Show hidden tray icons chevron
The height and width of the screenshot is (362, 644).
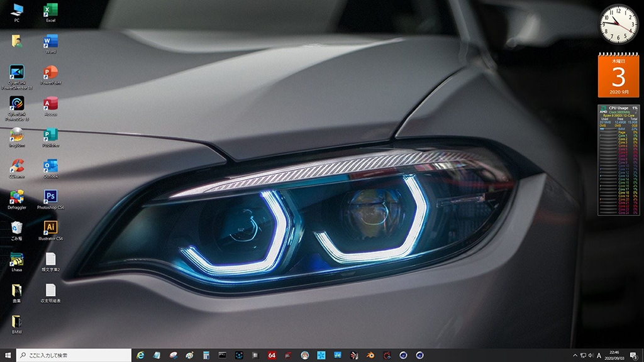[575, 356]
